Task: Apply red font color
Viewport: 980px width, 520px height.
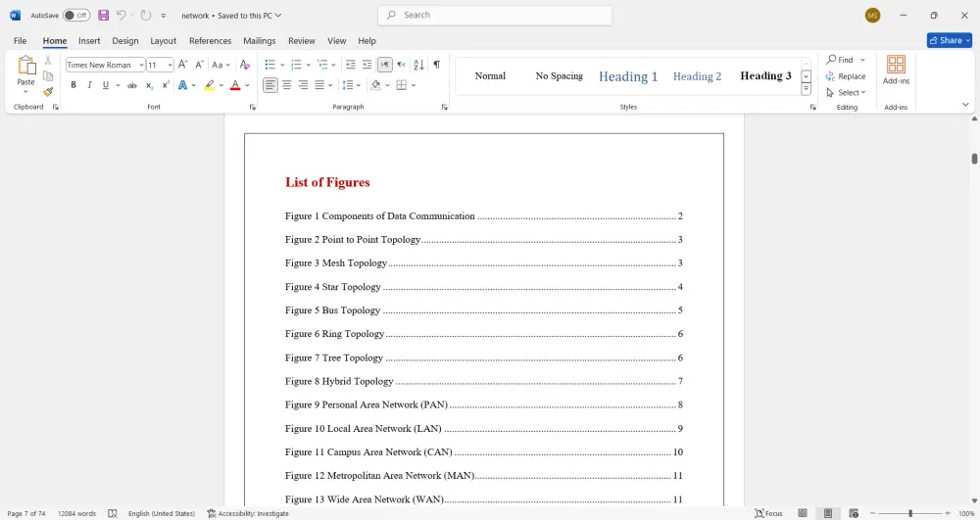Action: (235, 85)
